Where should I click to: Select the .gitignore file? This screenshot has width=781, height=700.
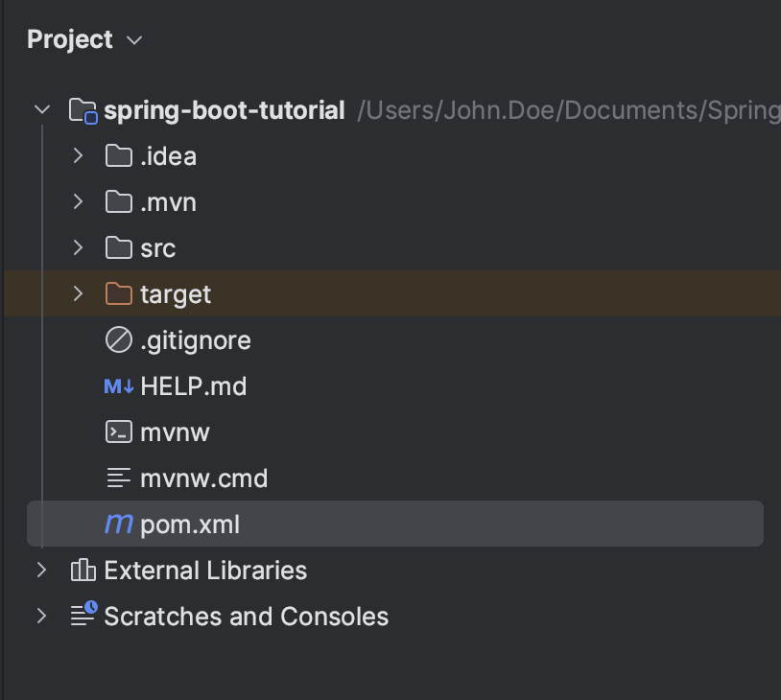pos(199,339)
